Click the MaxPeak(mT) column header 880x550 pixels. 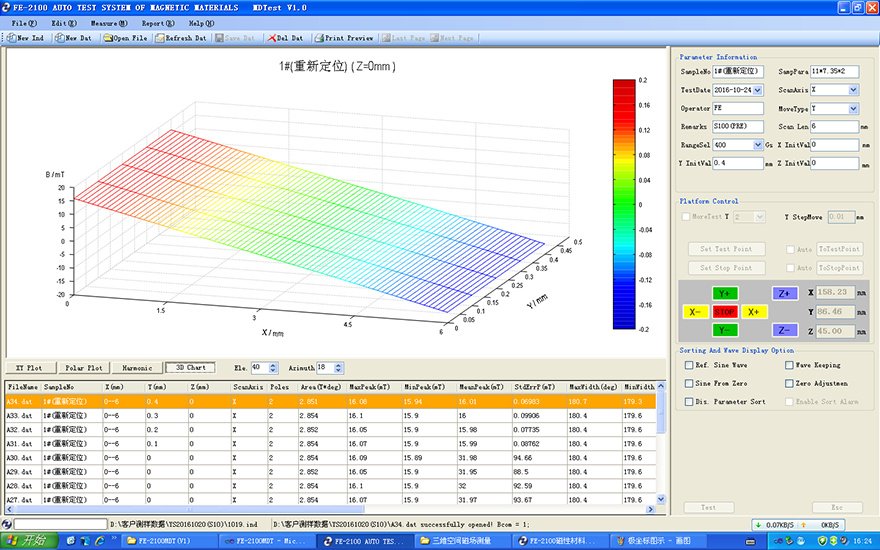pos(374,387)
